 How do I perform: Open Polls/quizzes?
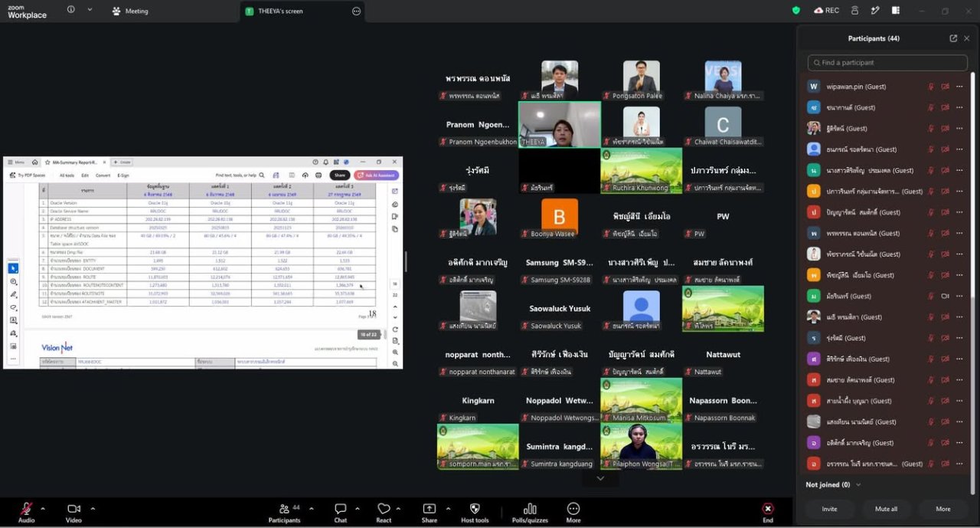pos(530,512)
